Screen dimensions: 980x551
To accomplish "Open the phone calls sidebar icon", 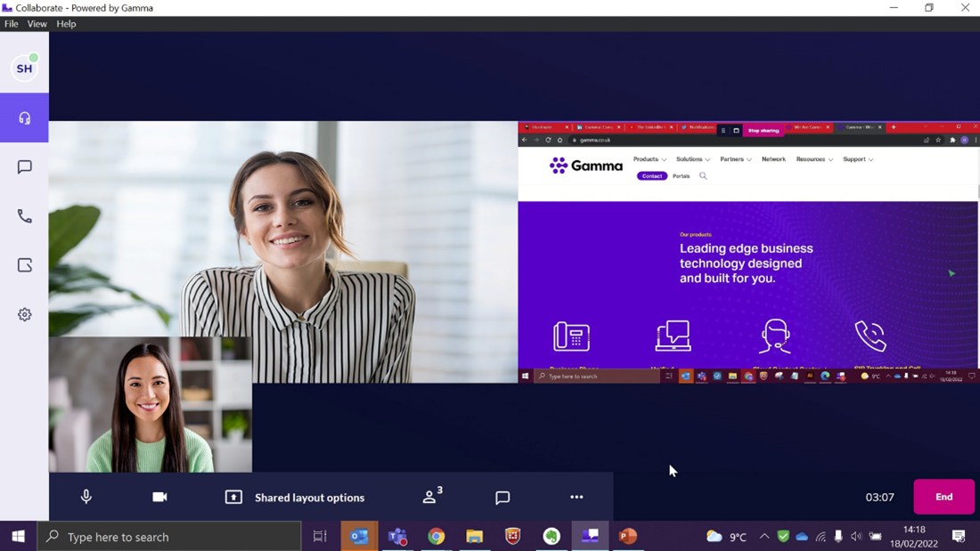I will click(x=24, y=216).
